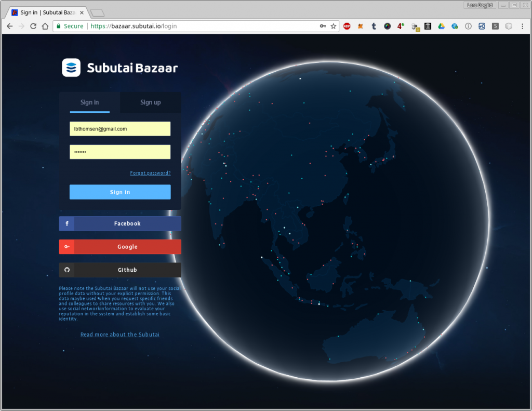The width and height of the screenshot is (532, 411).
Task: Click the Tumblr extension icon
Action: (x=374, y=26)
